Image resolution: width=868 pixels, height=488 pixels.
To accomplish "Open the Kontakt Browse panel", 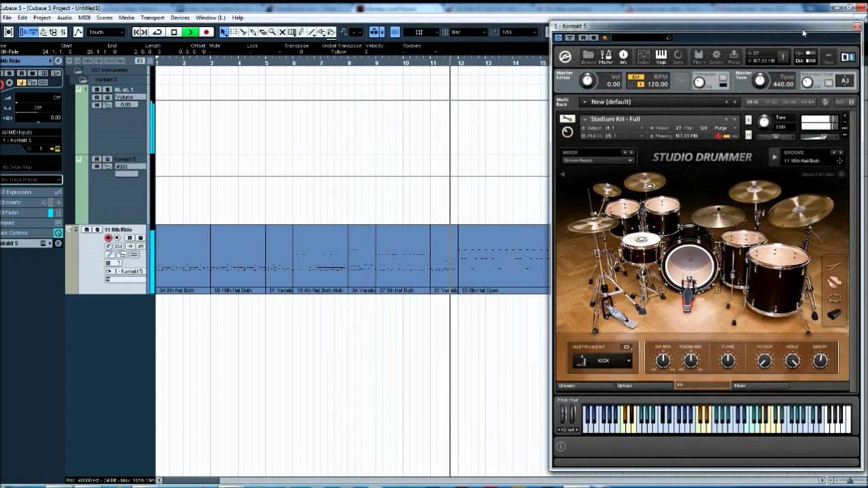I will click(x=589, y=57).
